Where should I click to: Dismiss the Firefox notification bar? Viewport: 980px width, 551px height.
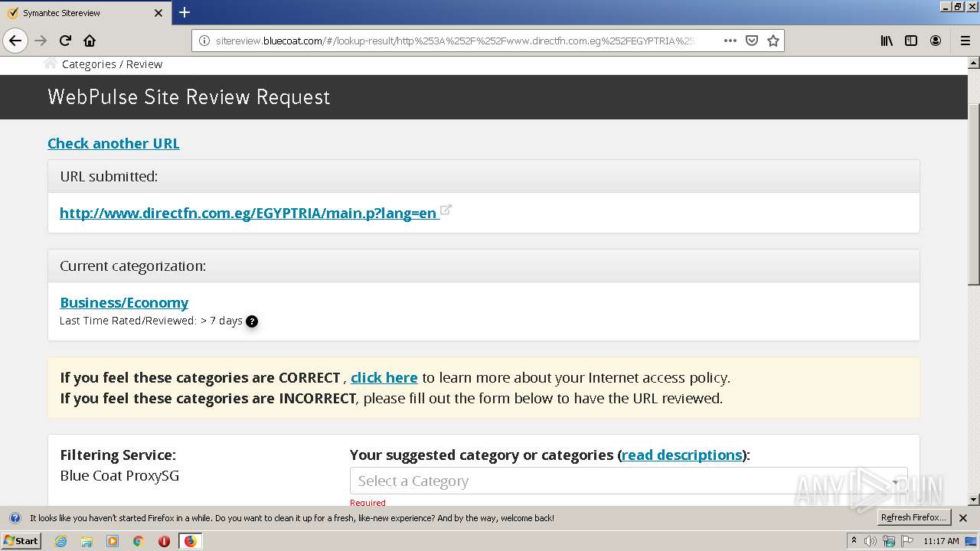tap(963, 518)
